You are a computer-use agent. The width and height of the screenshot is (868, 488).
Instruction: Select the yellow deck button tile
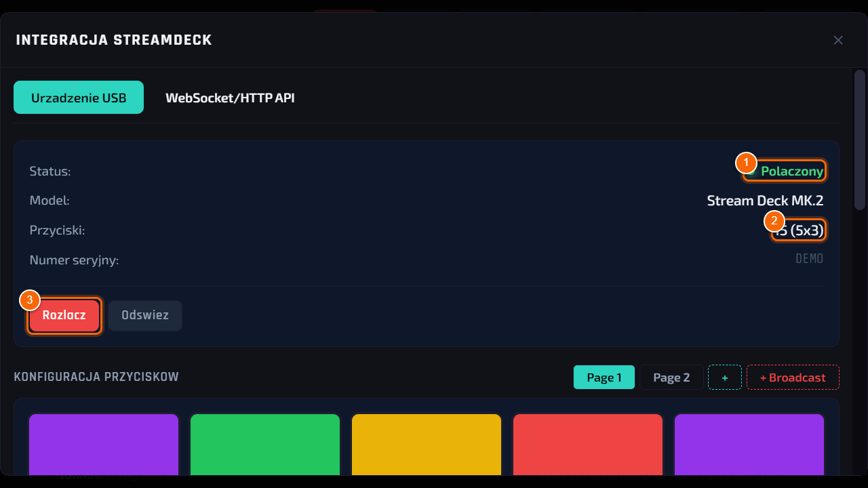(x=427, y=444)
